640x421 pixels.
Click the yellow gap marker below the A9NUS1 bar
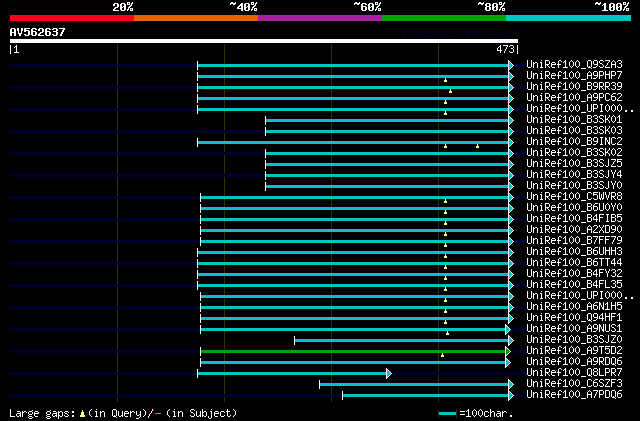pos(447,333)
